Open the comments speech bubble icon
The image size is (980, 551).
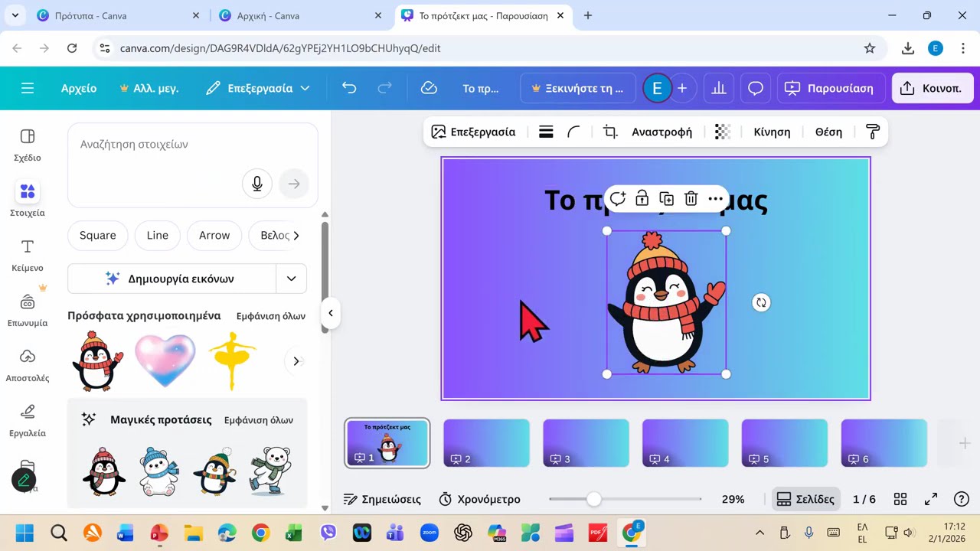[x=755, y=88]
